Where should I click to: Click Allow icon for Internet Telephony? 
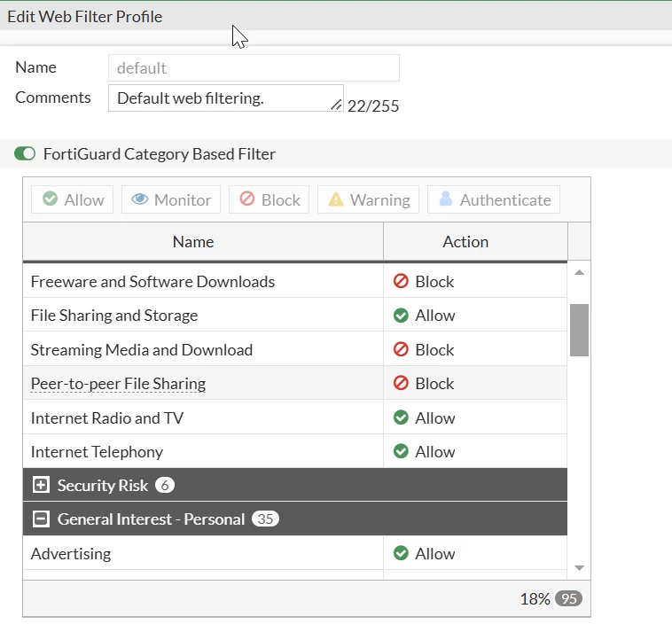pyautogui.click(x=401, y=451)
